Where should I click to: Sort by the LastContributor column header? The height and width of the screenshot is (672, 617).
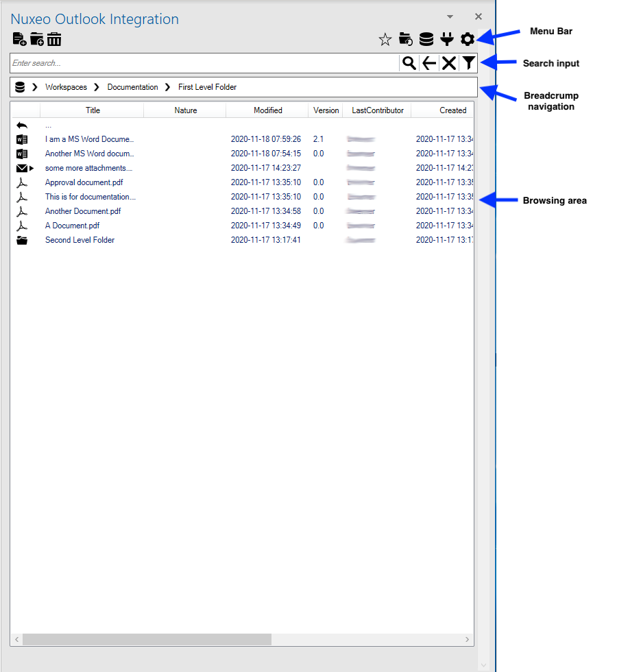pos(377,110)
